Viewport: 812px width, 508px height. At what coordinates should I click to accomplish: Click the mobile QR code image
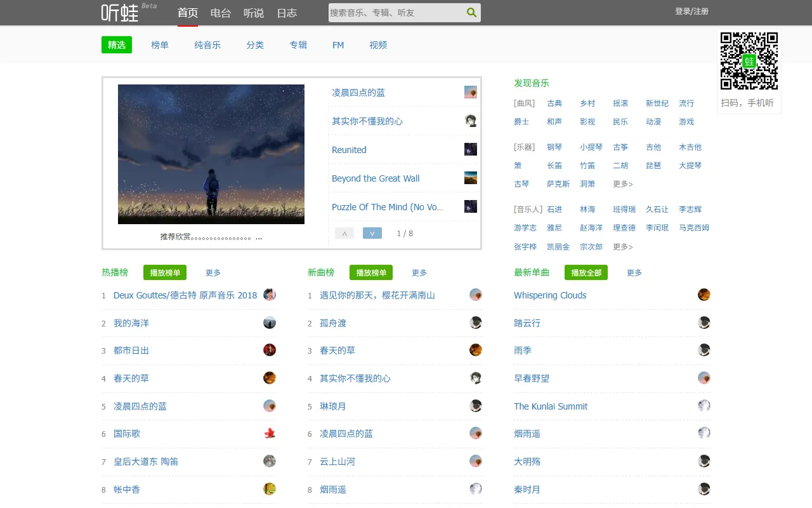[x=749, y=61]
